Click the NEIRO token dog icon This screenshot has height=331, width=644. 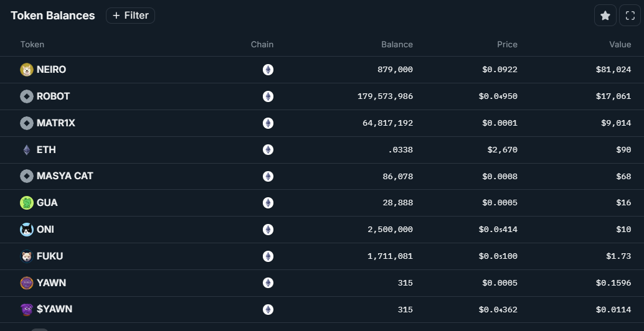point(26,70)
